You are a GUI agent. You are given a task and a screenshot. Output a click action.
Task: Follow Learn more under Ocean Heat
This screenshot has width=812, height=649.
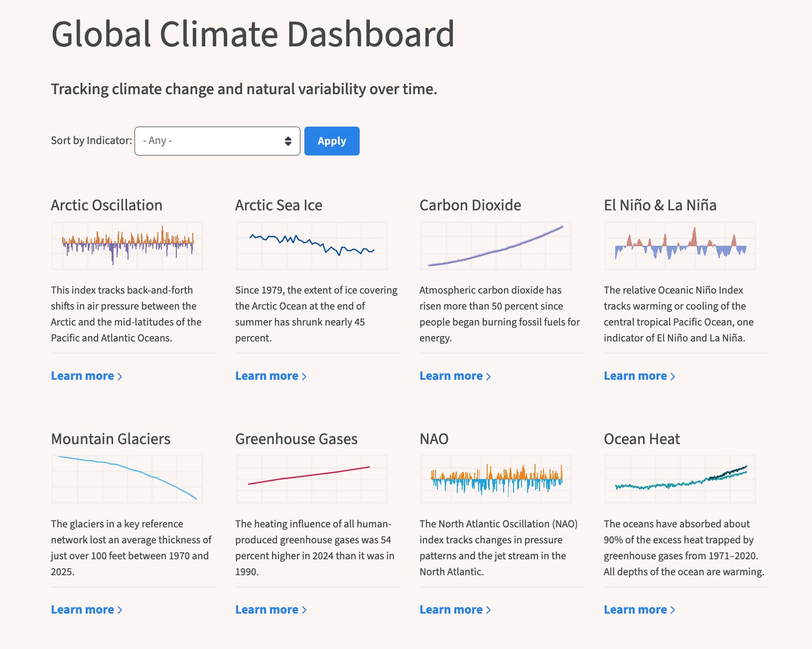click(640, 610)
